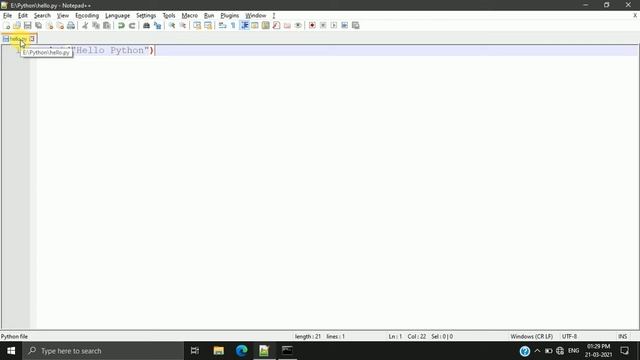The height and width of the screenshot is (360, 640).
Task: Click the Start Recording macro icon
Action: click(x=312, y=25)
